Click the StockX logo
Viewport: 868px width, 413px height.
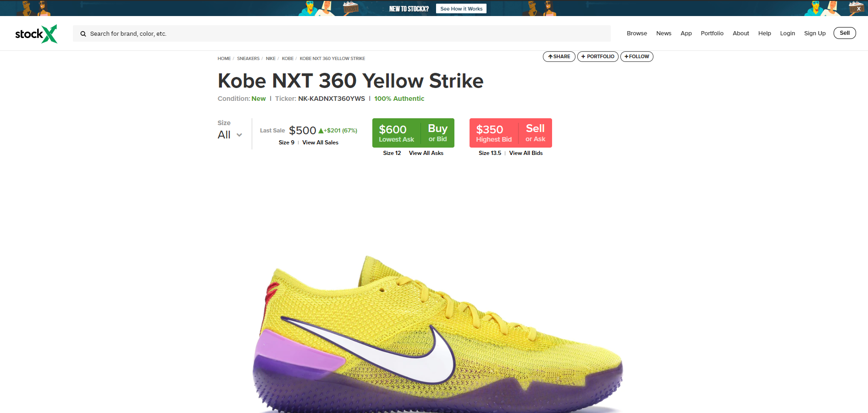(36, 34)
